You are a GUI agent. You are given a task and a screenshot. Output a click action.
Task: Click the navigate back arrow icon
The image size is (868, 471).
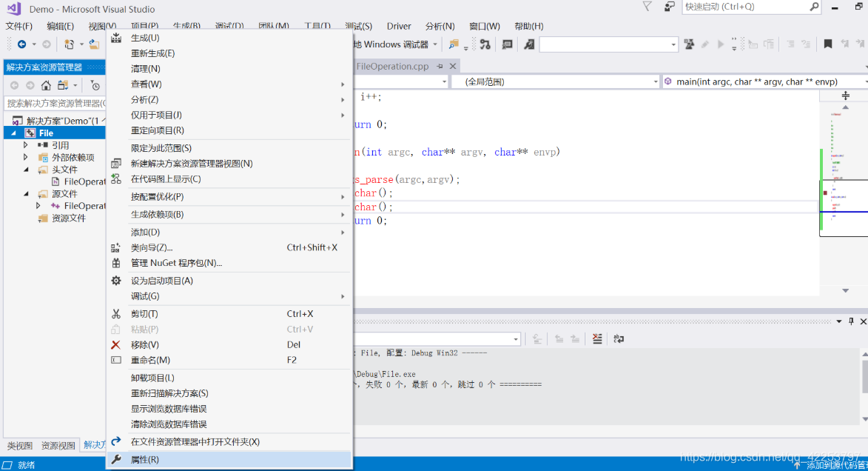[x=21, y=44]
